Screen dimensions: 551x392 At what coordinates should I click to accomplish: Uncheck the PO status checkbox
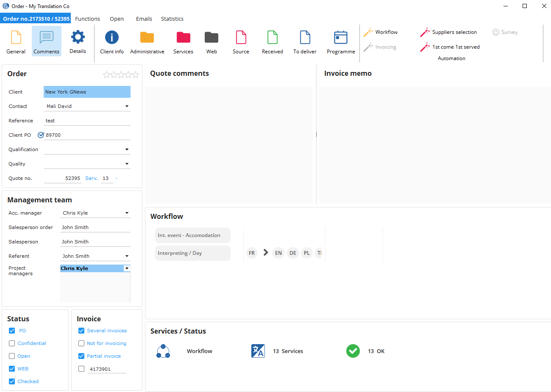[x=12, y=331]
